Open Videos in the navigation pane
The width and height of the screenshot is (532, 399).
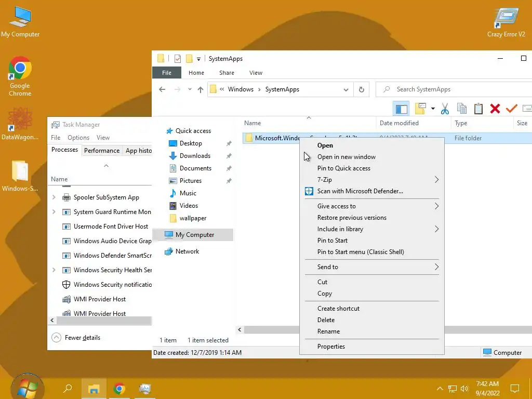pos(189,206)
